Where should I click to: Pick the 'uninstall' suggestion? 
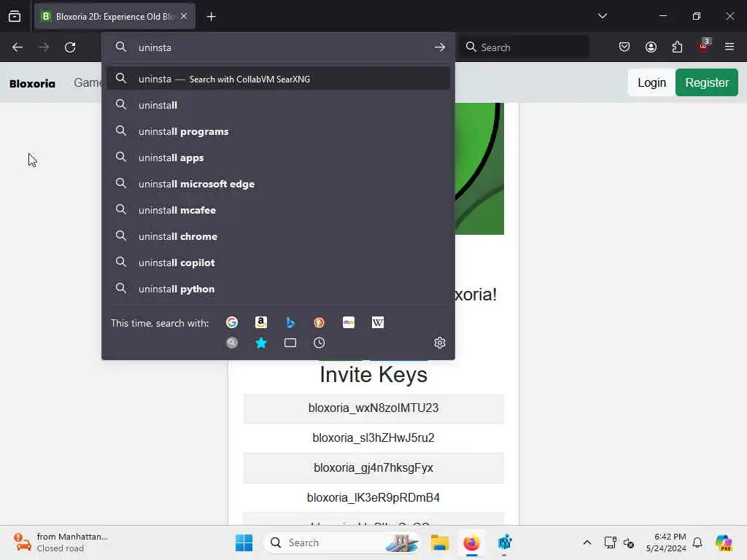coord(278,105)
